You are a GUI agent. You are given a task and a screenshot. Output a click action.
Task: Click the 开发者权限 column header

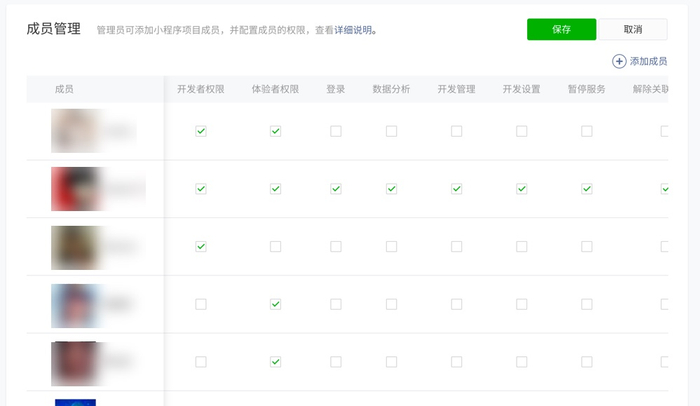[200, 89]
